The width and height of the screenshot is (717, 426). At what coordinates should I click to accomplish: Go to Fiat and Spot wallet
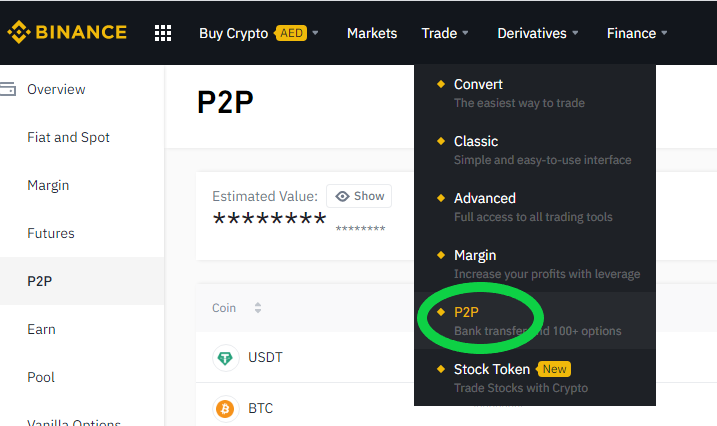69,137
